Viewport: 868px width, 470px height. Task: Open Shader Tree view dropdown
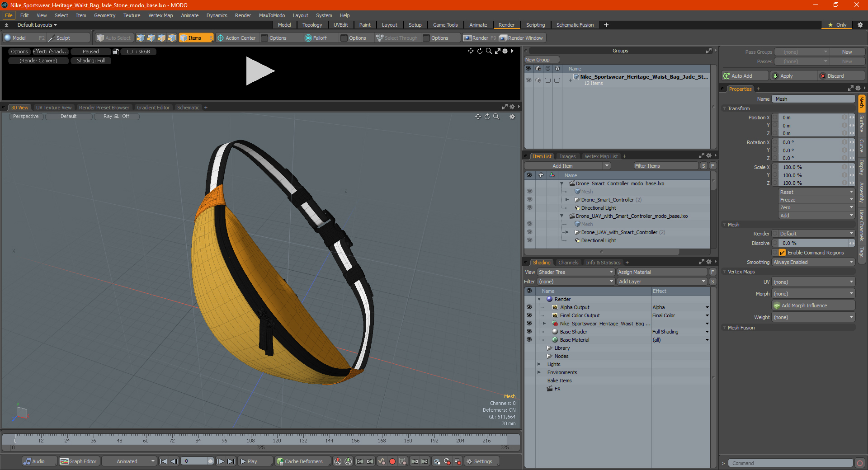point(576,272)
